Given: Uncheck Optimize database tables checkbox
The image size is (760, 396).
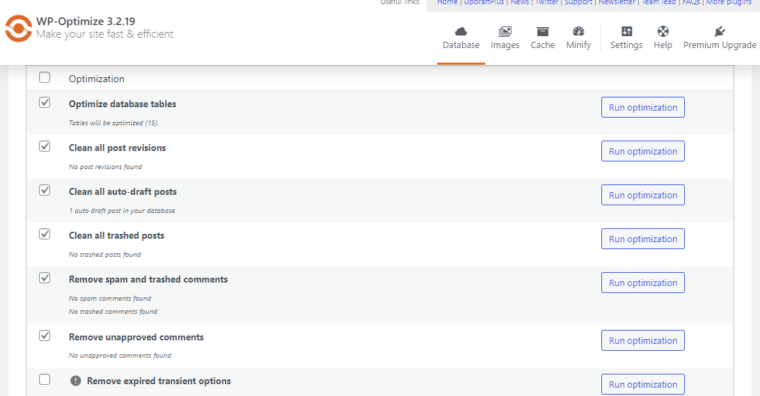Looking at the screenshot, I should [45, 103].
